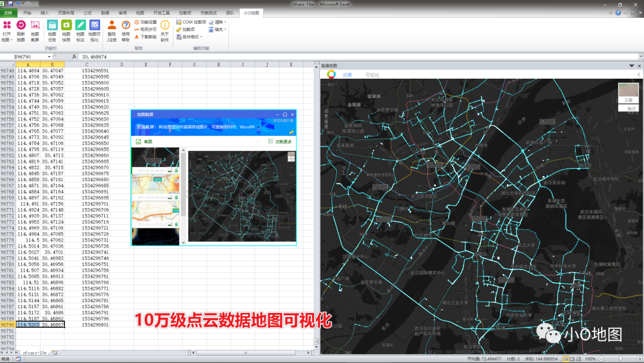Switch to the 公式 Formulas tab
This screenshot has width=644, height=363.
point(88,13)
